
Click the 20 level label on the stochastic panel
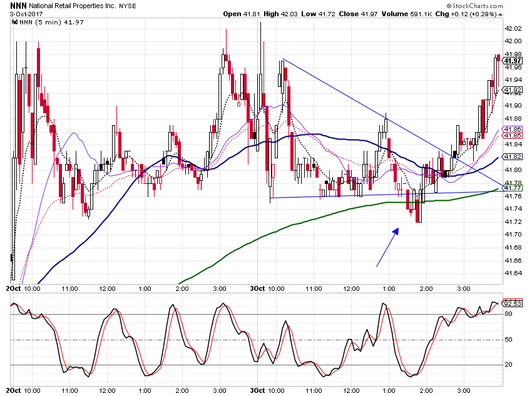[508, 365]
